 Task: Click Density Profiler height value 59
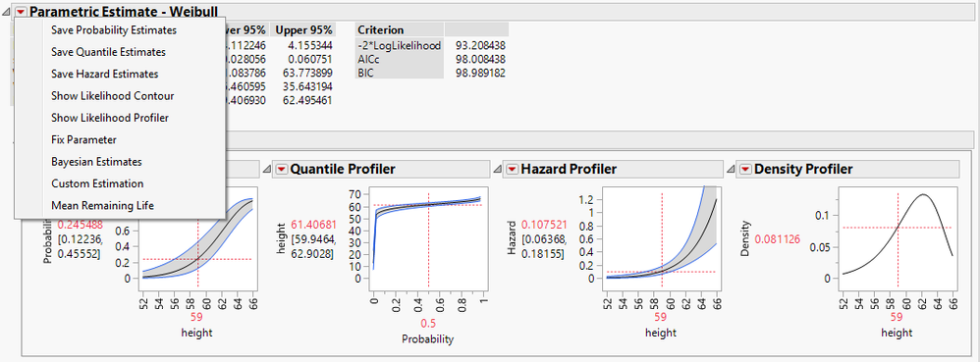click(897, 317)
